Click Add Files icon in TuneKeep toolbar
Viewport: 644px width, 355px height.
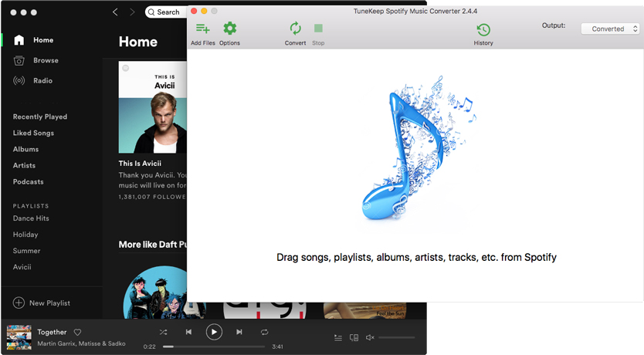pos(202,29)
